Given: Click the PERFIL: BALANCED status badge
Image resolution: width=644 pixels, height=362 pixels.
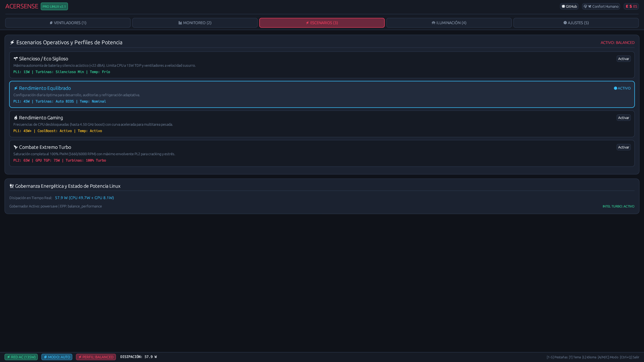Looking at the screenshot, I should pos(96,357).
